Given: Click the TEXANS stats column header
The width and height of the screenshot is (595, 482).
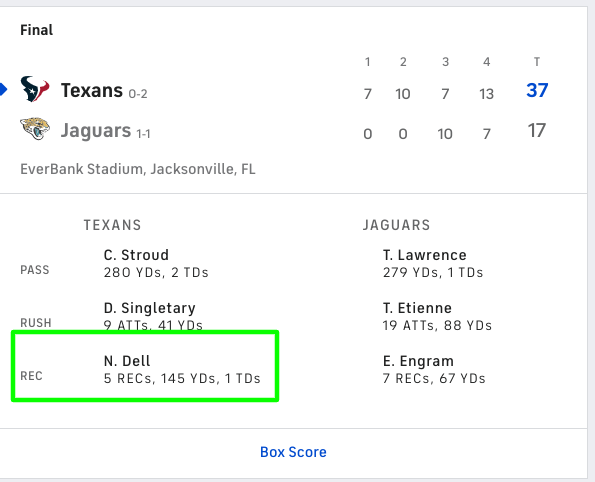Looking at the screenshot, I should click(x=112, y=225).
